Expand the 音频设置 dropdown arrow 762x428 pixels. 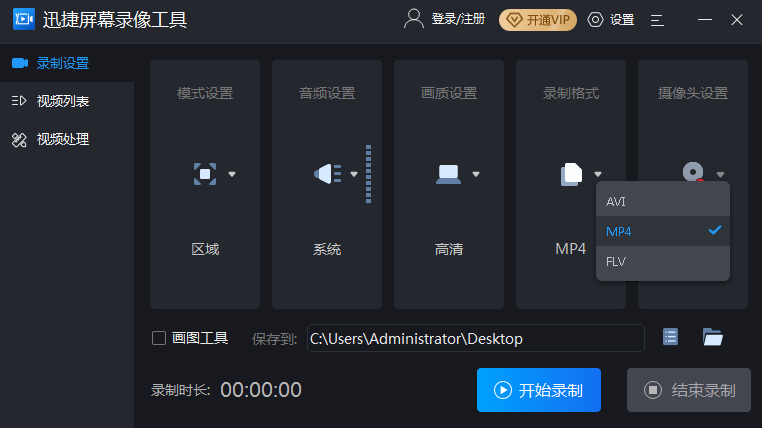pyautogui.click(x=354, y=174)
